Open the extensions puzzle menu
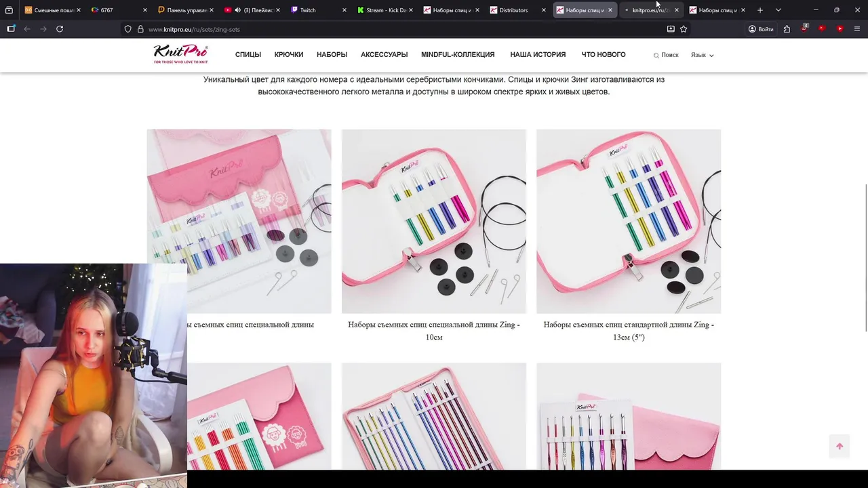This screenshot has width=868, height=488. 787,29
